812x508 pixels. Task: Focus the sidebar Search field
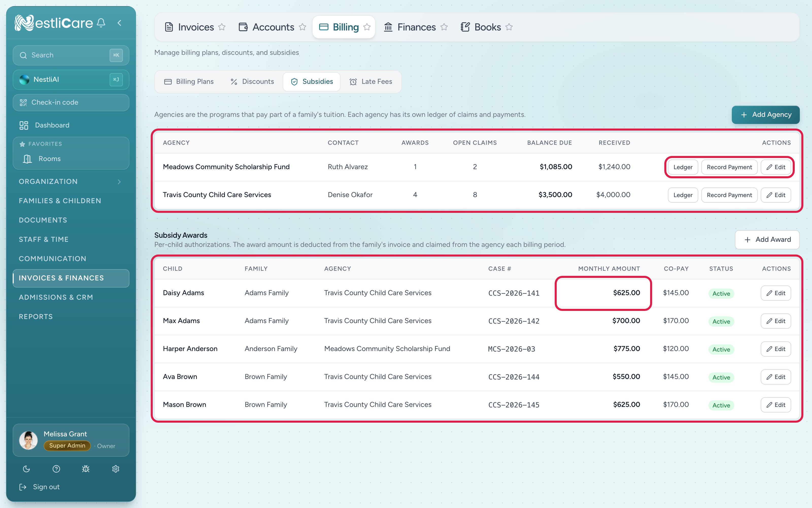click(71, 55)
